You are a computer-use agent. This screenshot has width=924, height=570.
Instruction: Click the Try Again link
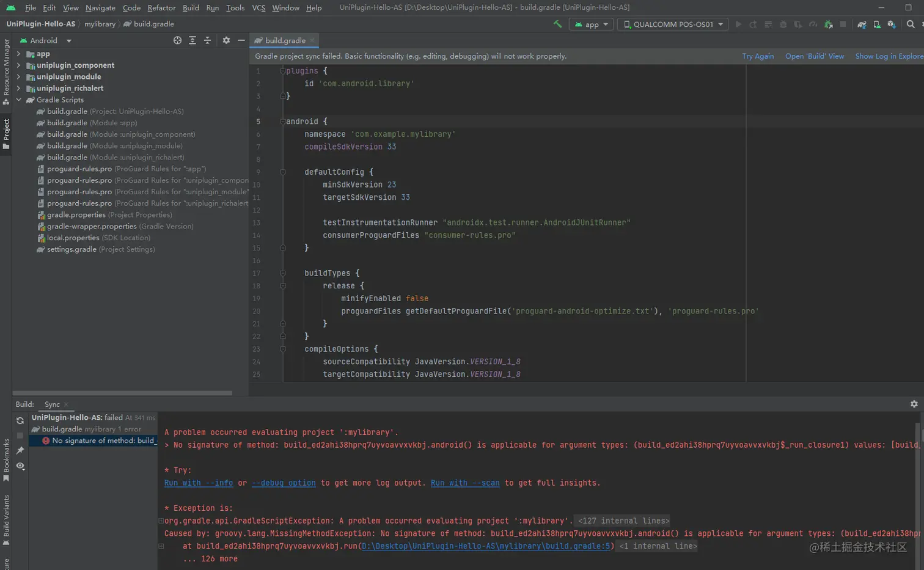point(758,56)
